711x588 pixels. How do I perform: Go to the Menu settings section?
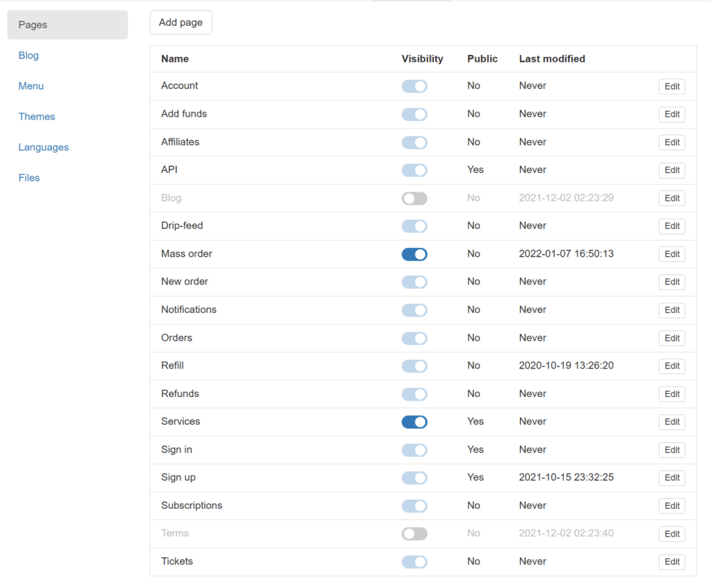click(31, 86)
